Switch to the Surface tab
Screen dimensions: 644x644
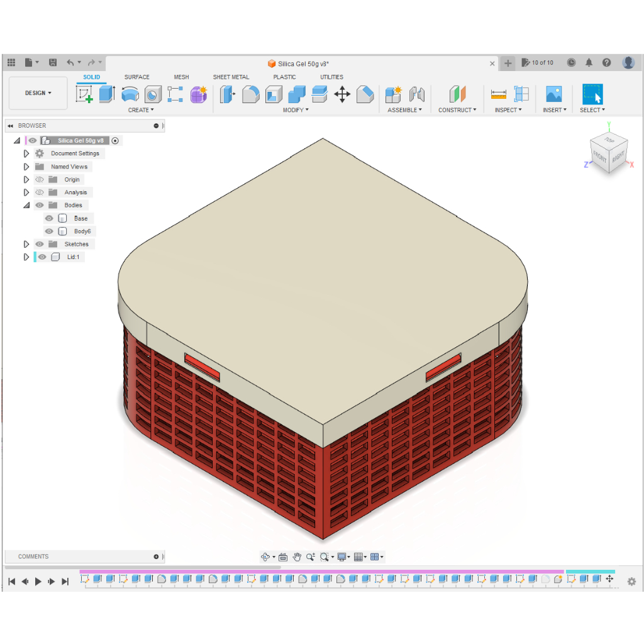(x=136, y=77)
